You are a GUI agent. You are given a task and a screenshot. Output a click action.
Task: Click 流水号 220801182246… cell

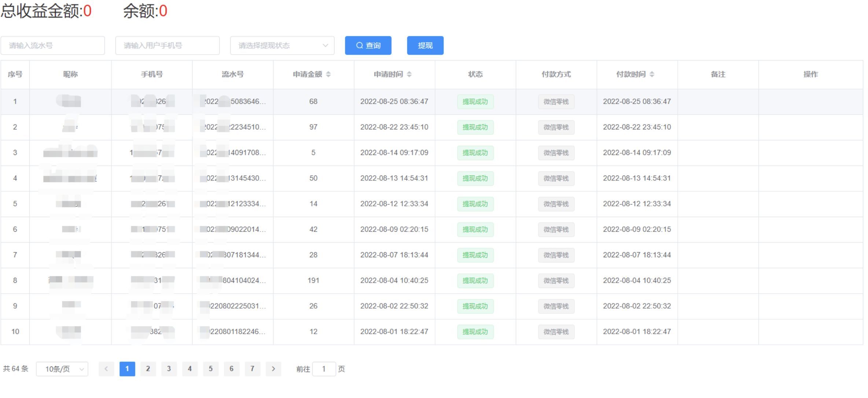[x=233, y=332]
